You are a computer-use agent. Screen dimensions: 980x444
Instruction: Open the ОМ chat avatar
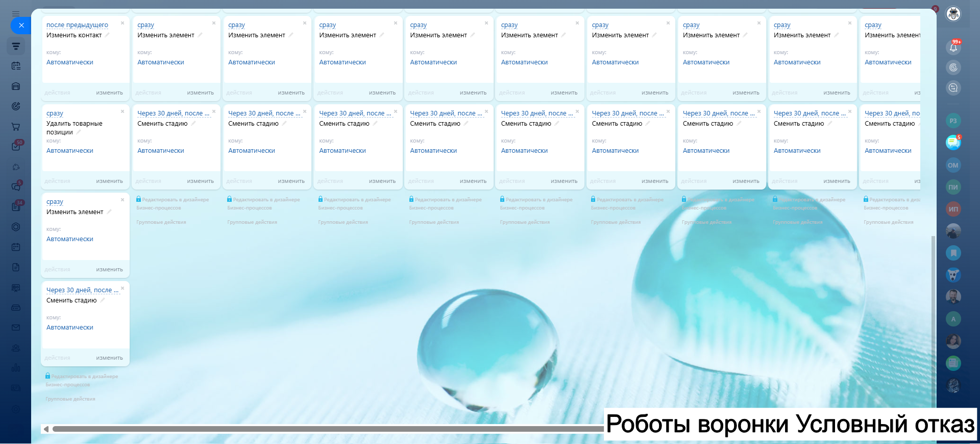[x=953, y=165]
